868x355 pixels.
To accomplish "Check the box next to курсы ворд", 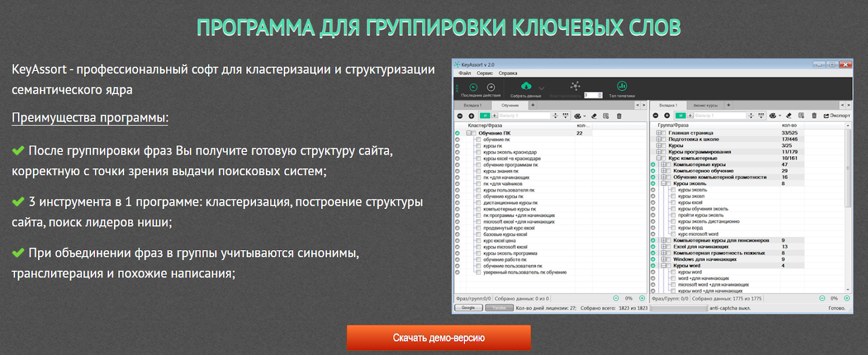I will (x=674, y=228).
